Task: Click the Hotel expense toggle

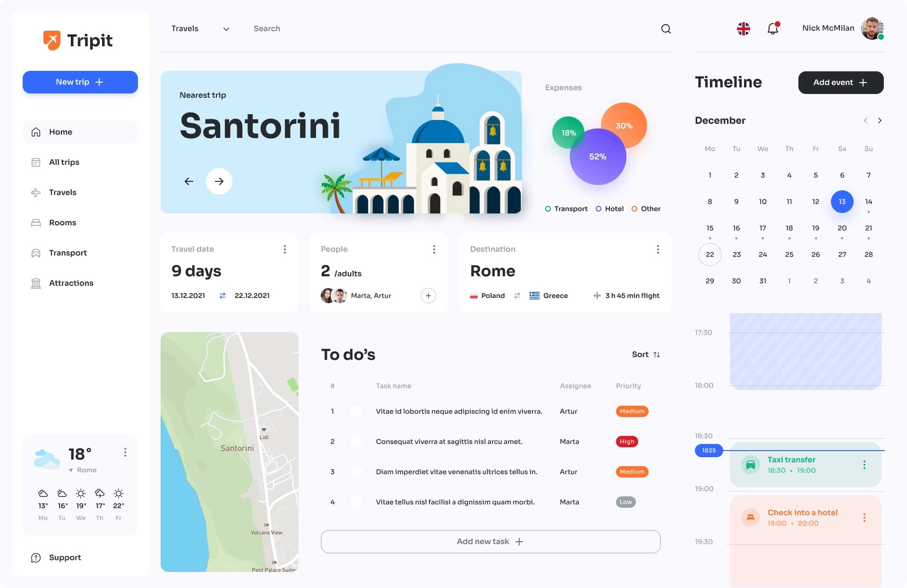Action: coord(598,208)
